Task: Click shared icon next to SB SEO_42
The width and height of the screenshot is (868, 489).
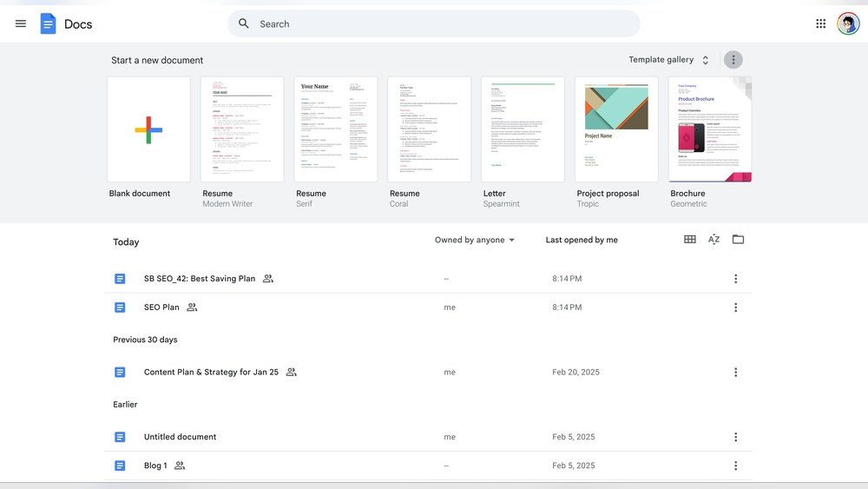Action: click(268, 279)
